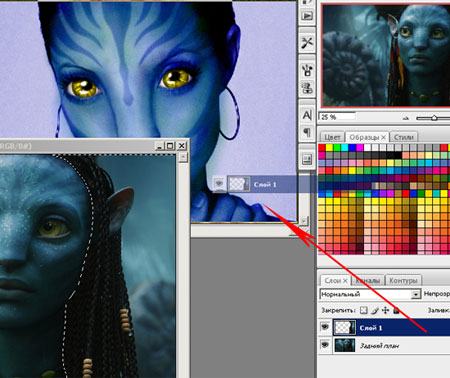Pick the green swatch in the top row
Screen dimensions: 450x378
(337, 147)
